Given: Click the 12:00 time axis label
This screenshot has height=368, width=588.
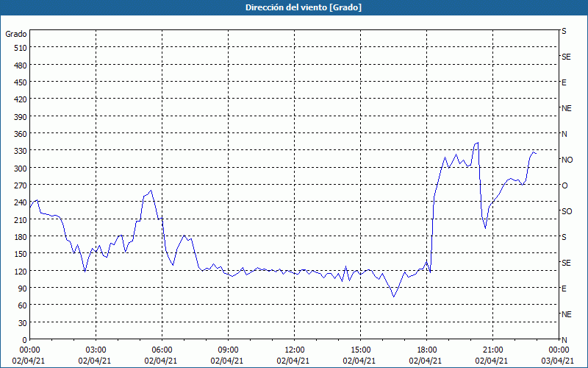Looking at the screenshot, I should [295, 350].
